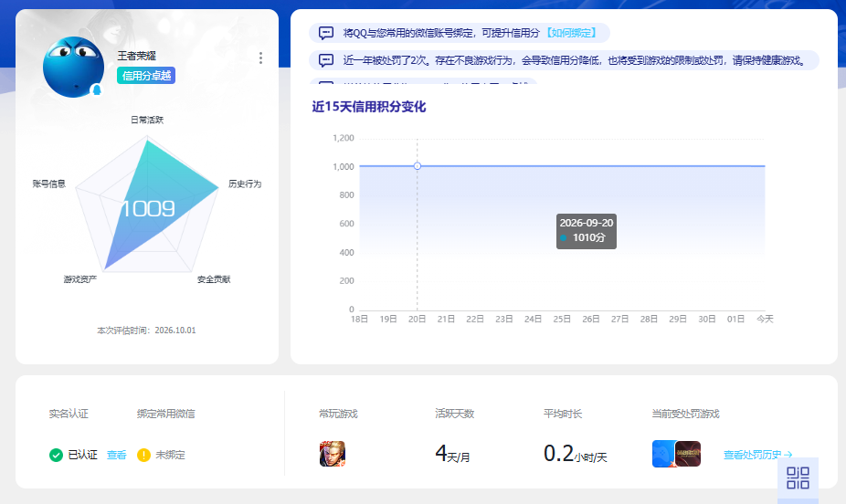Image resolution: width=846 pixels, height=504 pixels.
Task: Click the 25日 label on chart axis
Action: point(562,320)
